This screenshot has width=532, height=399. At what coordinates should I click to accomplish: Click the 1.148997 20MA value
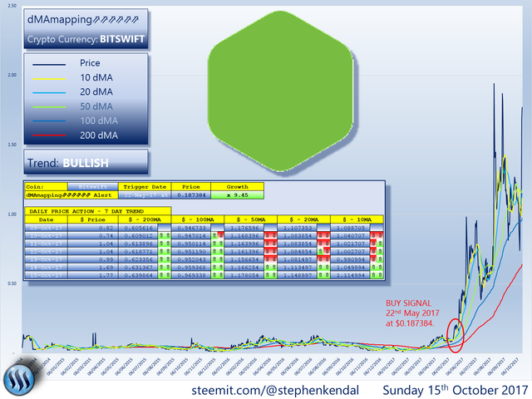tap(298, 275)
